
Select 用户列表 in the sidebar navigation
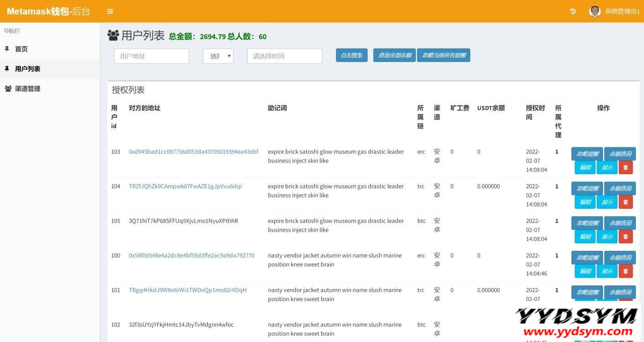[x=27, y=69]
